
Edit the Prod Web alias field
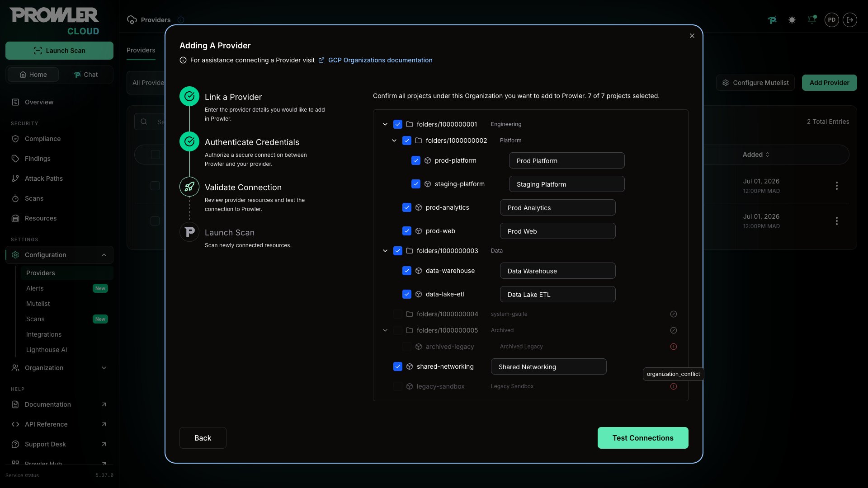coord(557,231)
